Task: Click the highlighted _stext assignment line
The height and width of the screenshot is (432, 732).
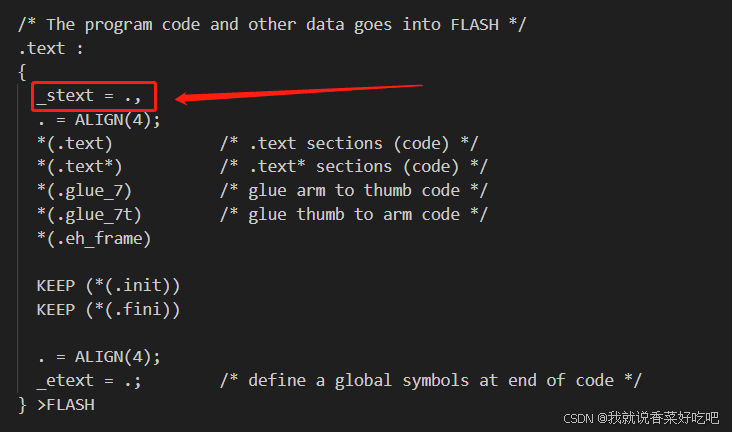Action: click(89, 96)
